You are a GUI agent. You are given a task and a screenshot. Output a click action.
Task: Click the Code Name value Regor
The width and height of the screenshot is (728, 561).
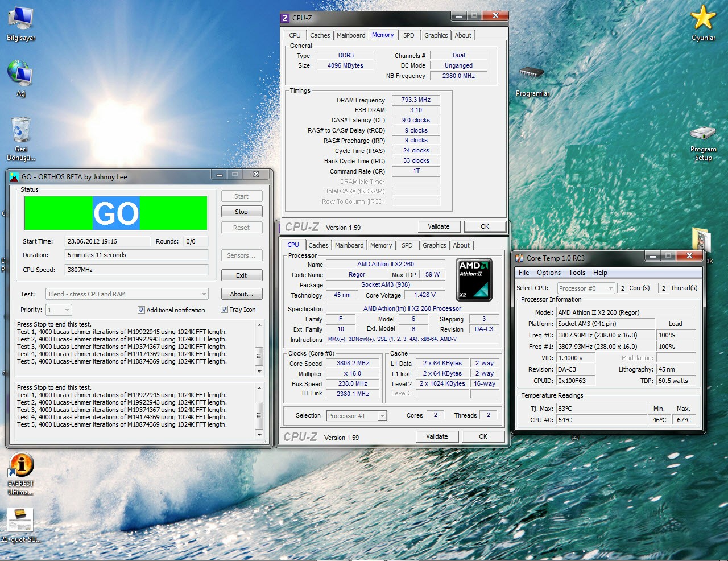pyautogui.click(x=357, y=274)
